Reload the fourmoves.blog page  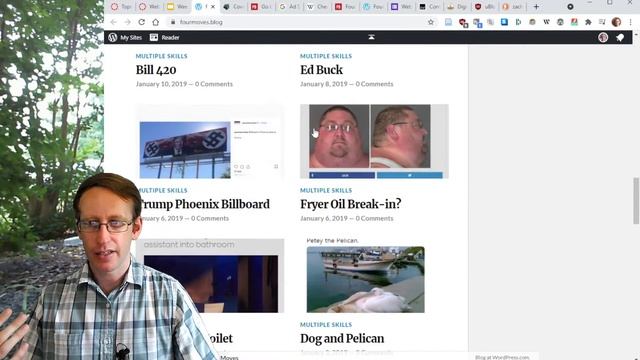141,22
